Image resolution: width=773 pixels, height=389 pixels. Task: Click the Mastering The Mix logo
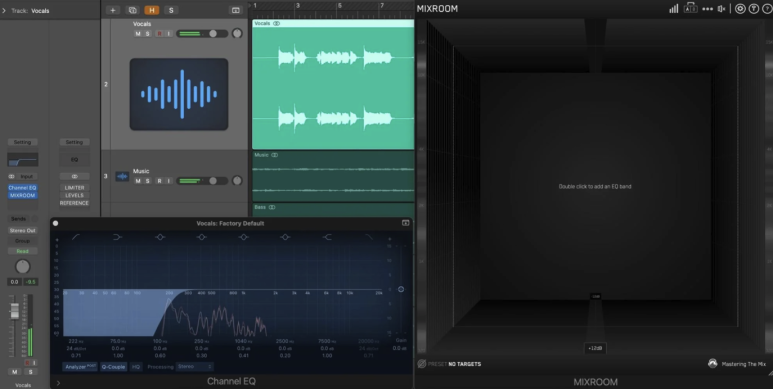712,364
